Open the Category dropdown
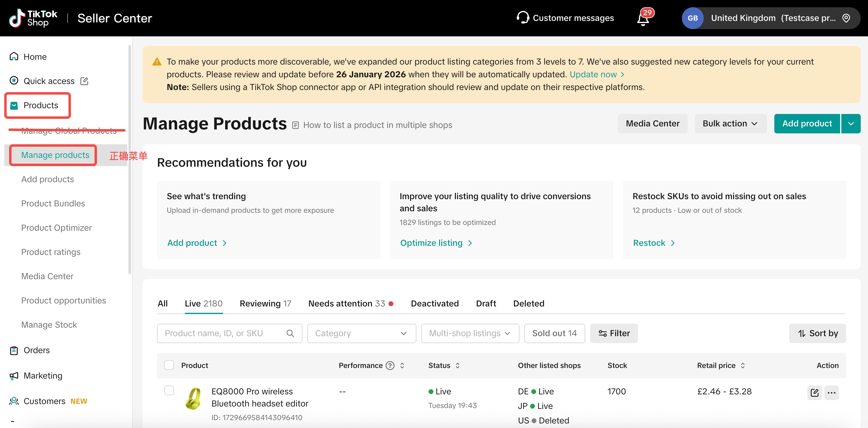 point(361,333)
